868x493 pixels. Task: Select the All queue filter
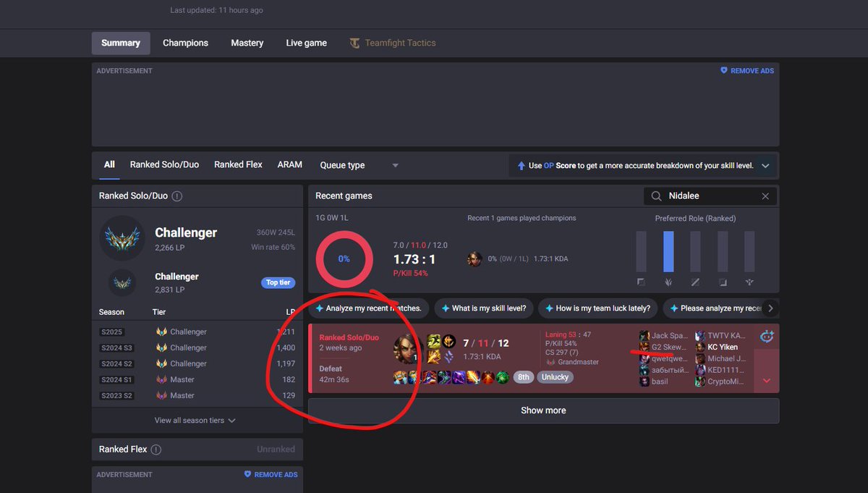point(109,164)
